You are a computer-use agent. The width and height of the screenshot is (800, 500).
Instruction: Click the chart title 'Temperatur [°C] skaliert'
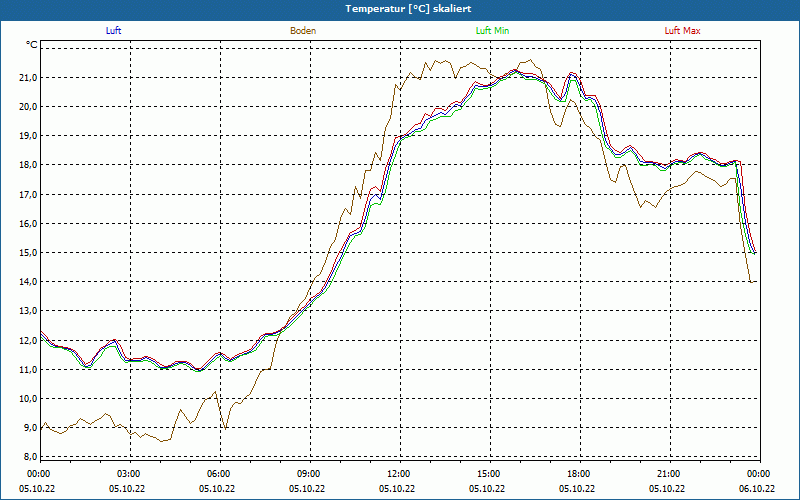(408, 9)
